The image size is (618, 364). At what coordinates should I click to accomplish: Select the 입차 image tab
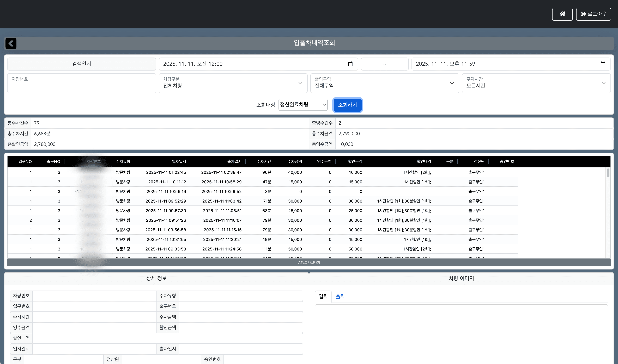[323, 296]
